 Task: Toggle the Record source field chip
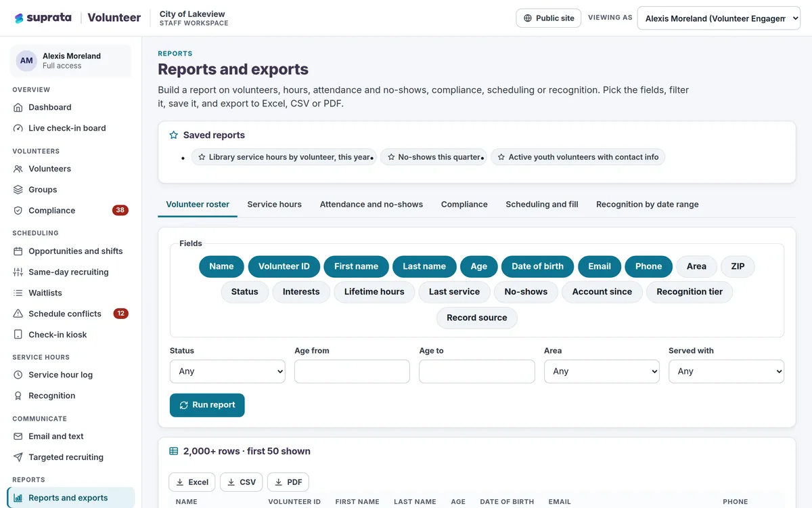(x=477, y=318)
